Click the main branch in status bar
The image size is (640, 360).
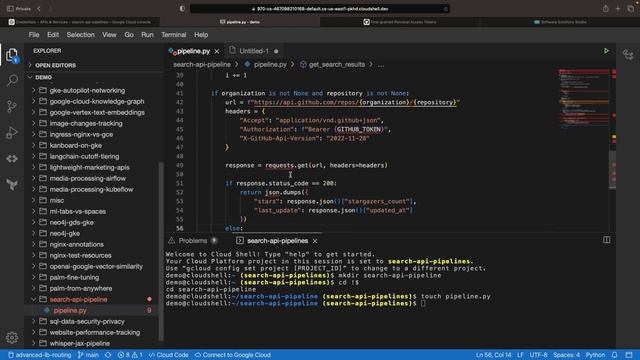88,355
